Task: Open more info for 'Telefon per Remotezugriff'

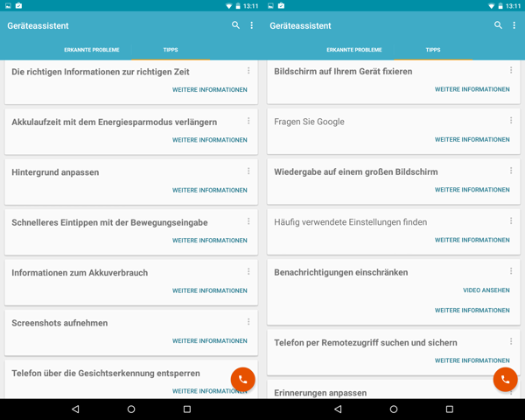Action: click(x=472, y=360)
